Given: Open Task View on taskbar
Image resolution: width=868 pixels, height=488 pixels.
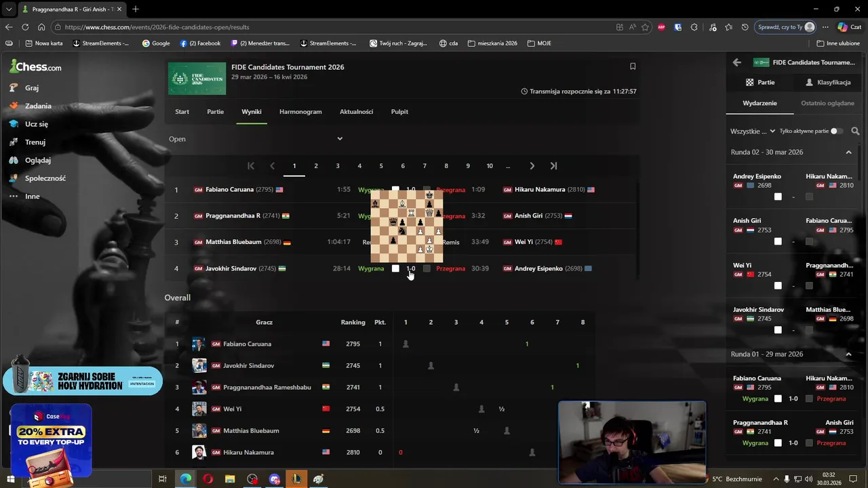Looking at the screenshot, I should point(163,479).
